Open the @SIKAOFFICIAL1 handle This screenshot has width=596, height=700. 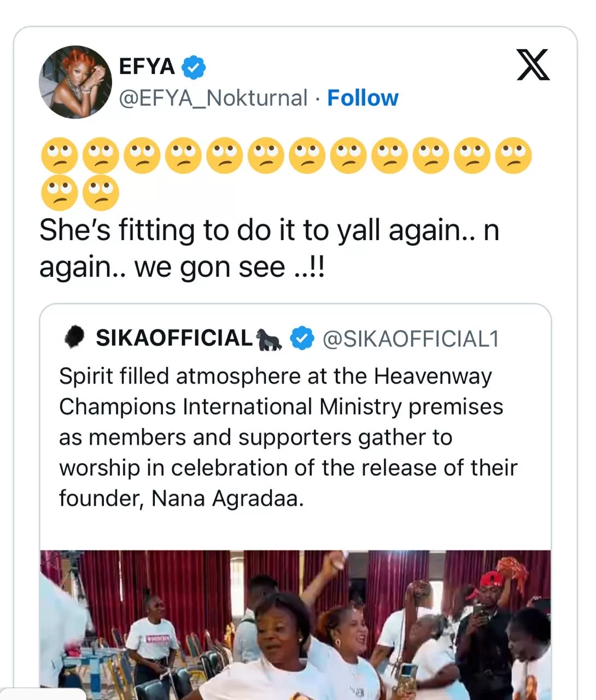point(411,339)
